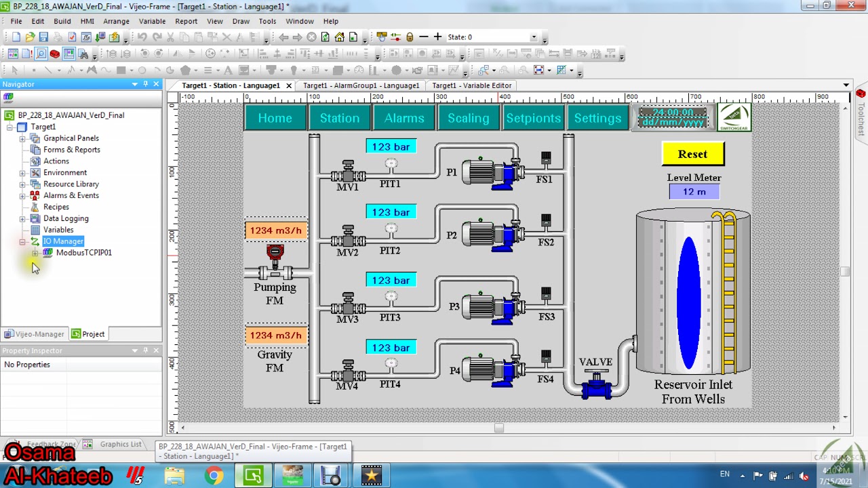Click the Vijeo Designer green taskbar icon
This screenshot has height=488, width=868.
[x=253, y=476]
